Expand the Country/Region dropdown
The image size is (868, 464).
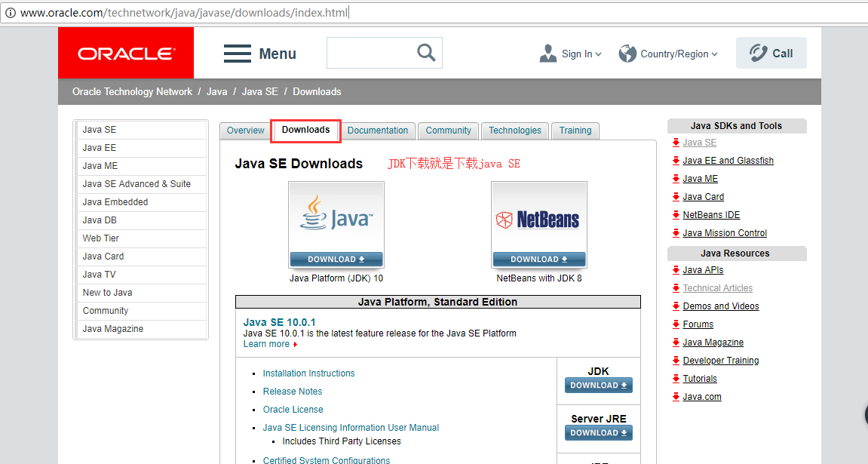715,54
